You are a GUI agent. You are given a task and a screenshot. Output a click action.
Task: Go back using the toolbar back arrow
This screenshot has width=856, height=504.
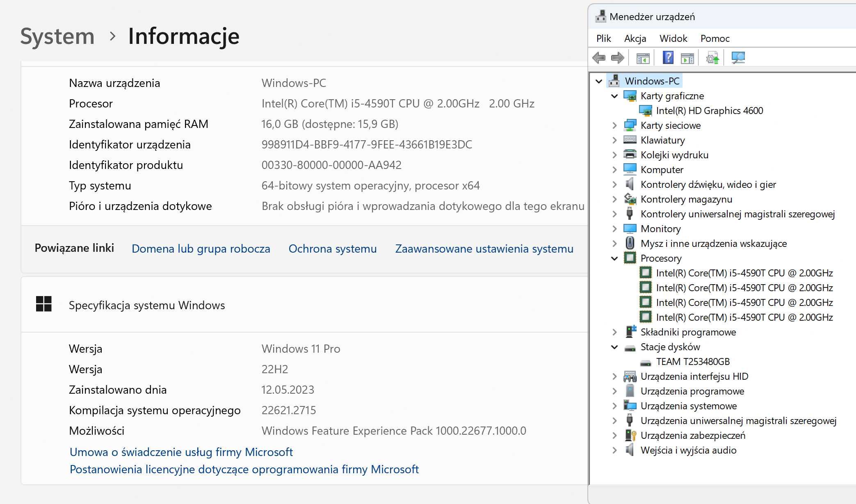(599, 58)
